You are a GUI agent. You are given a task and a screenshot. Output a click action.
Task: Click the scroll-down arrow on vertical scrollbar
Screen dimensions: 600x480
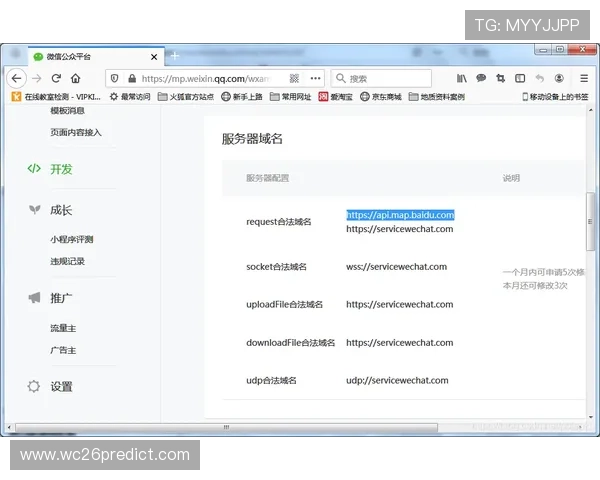590,417
